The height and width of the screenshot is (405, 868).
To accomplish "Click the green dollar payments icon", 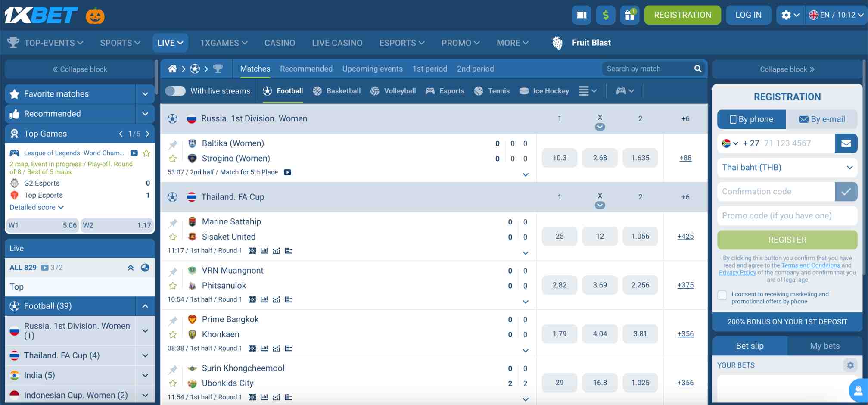I will click(x=606, y=15).
